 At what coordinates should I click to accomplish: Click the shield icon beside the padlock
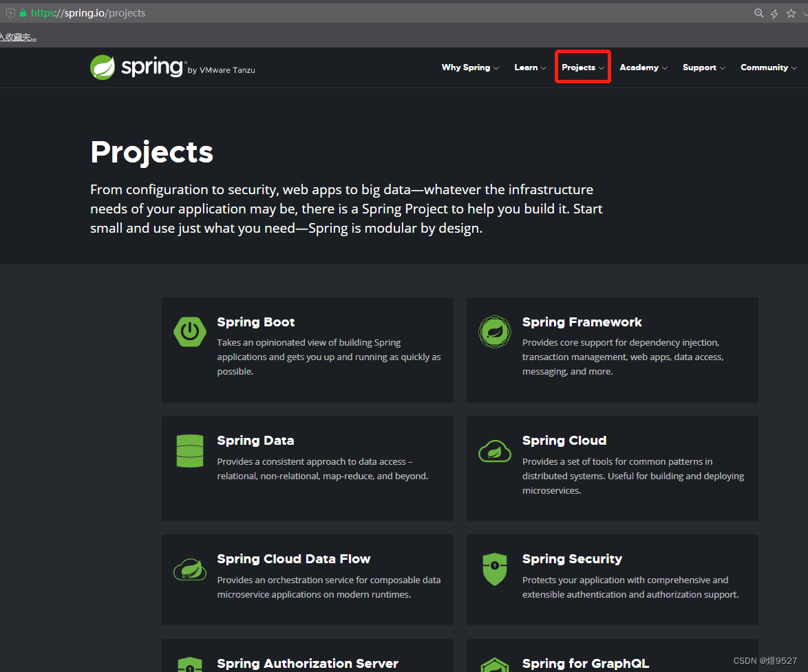[x=10, y=13]
